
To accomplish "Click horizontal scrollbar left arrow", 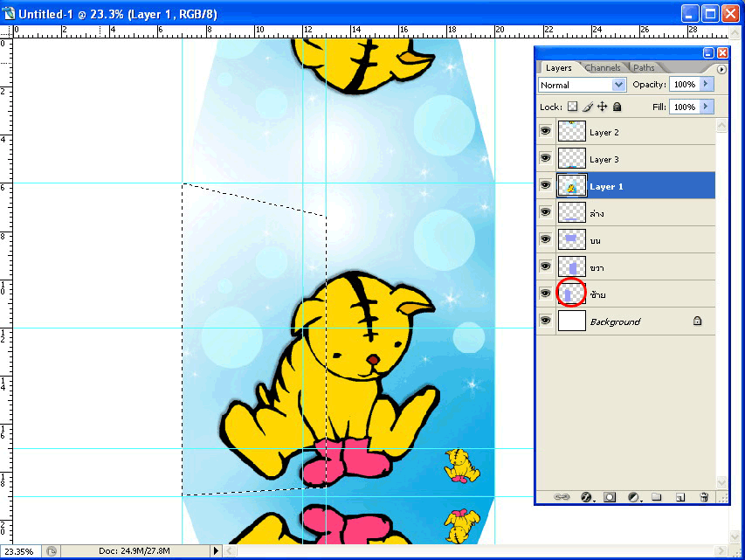I will tap(230, 551).
